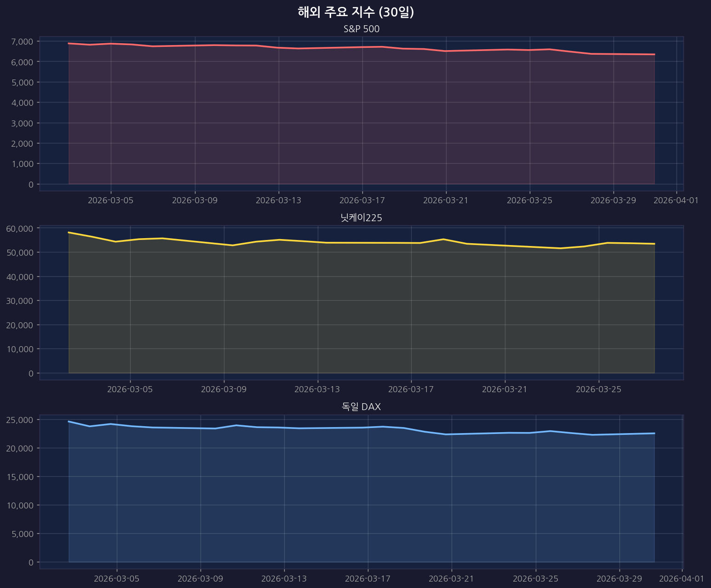The image size is (711, 588).
Task: Click the 4,000 y-axis label on S&P 500
Action: [22, 103]
